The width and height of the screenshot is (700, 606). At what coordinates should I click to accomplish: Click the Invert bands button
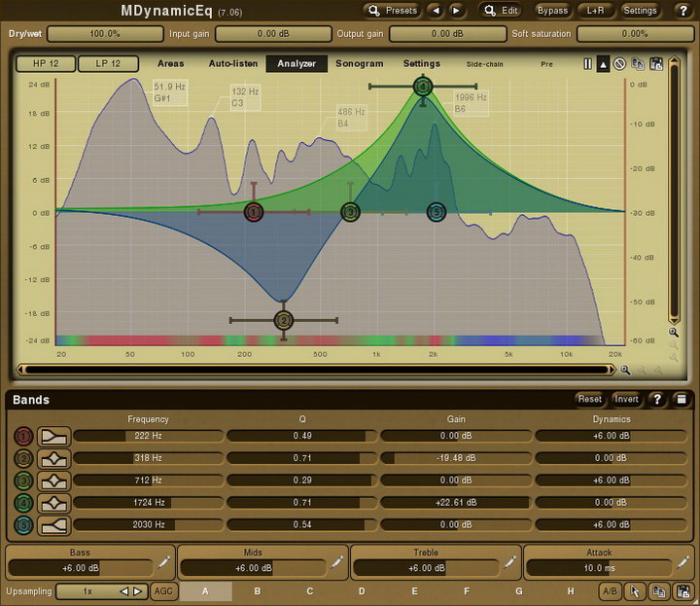click(626, 399)
